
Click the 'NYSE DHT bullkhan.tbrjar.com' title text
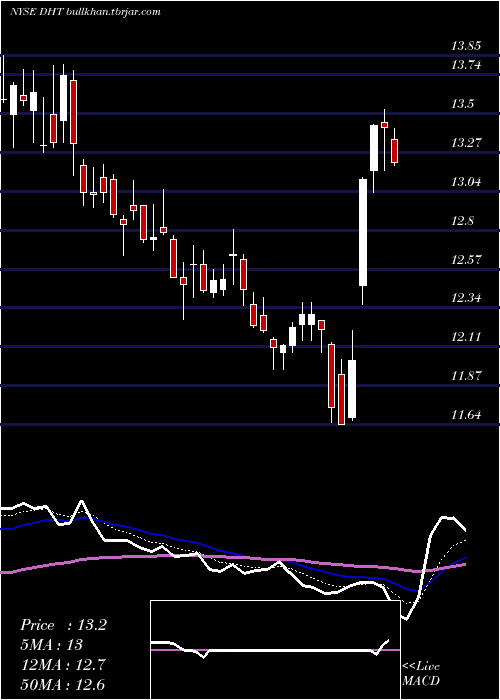pyautogui.click(x=85, y=12)
